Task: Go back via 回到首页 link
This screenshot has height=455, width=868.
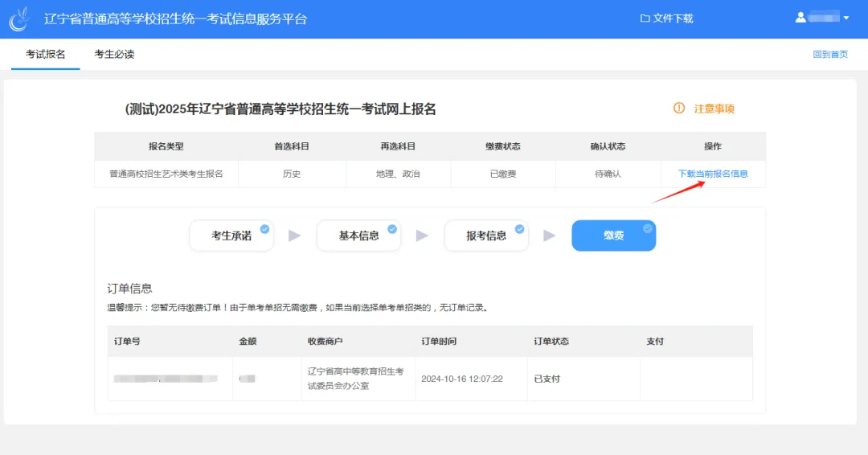Action: tap(829, 54)
